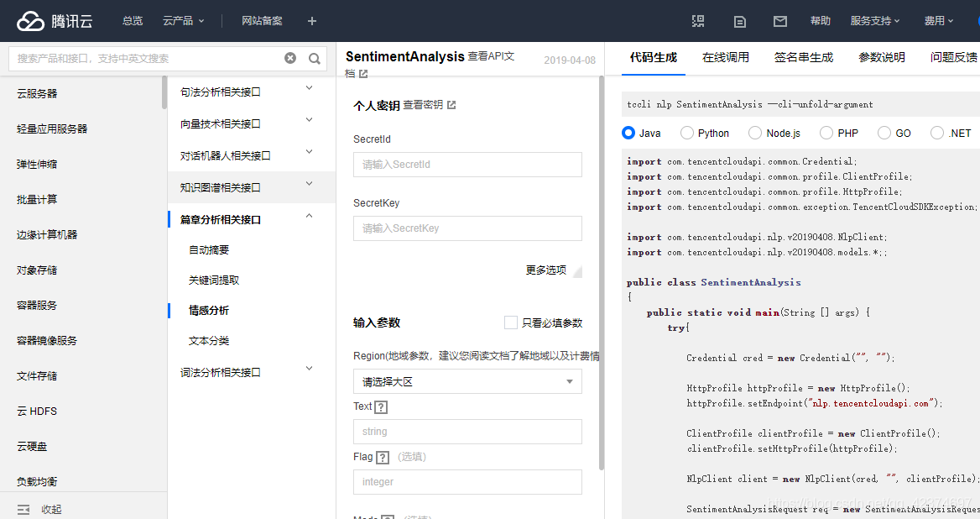
Task: Switch to the 参数说明 tab
Action: 882,58
